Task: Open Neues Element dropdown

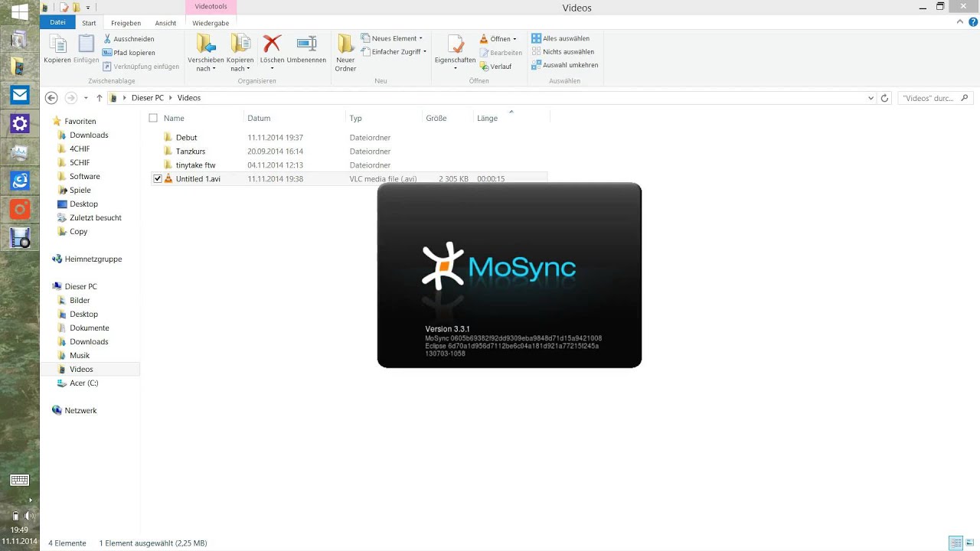Action: 391,38
